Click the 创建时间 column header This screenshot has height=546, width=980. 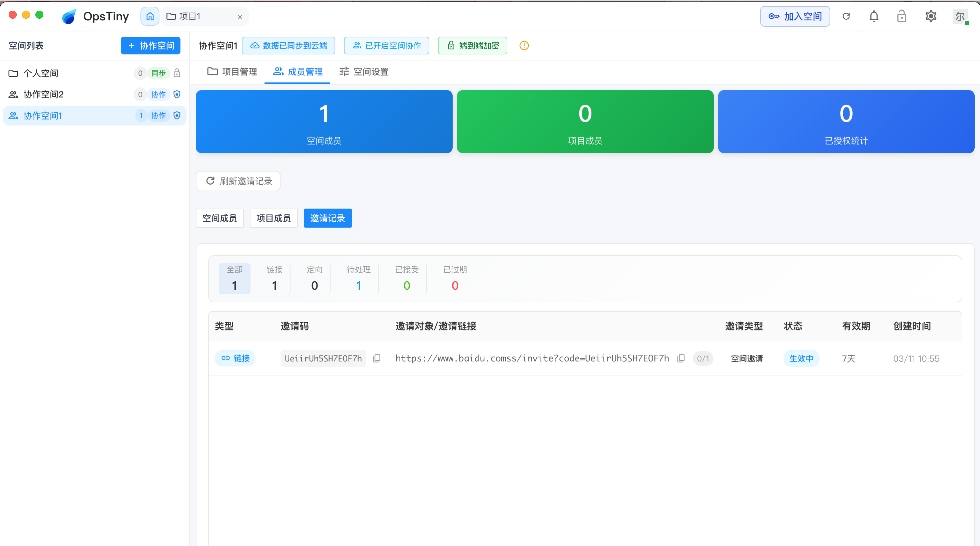tap(912, 326)
